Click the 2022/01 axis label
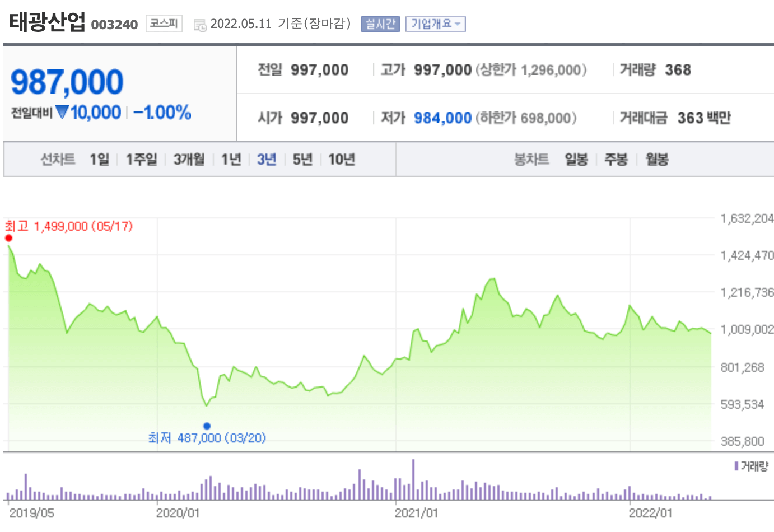The image size is (774, 532). [650, 514]
